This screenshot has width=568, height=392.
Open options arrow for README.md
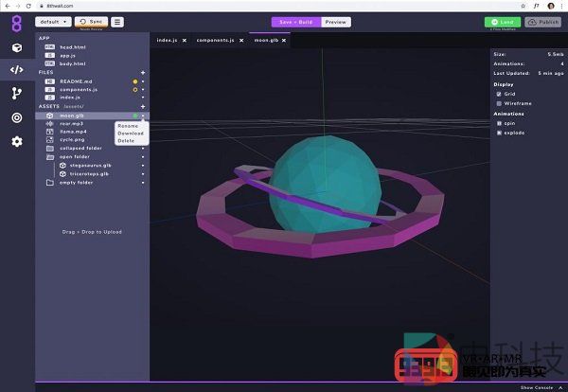(143, 81)
